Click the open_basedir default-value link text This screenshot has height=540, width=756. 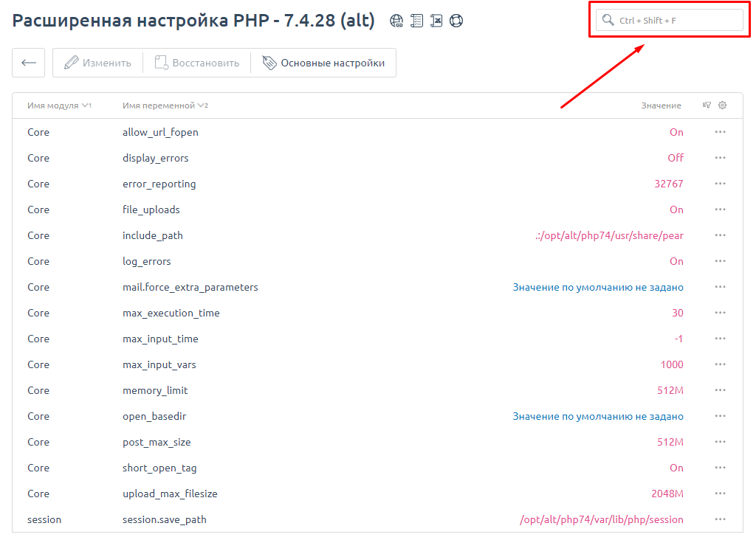pos(598,416)
